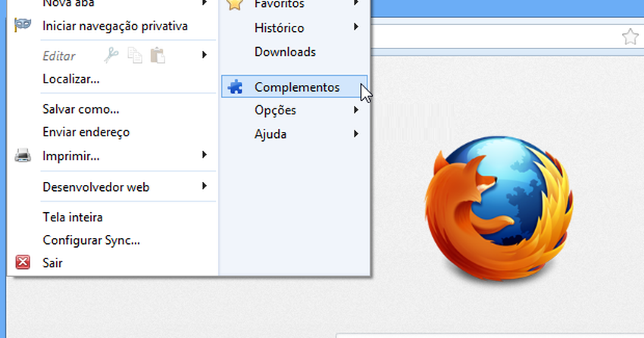Open the Histórico menu entry

tap(280, 28)
